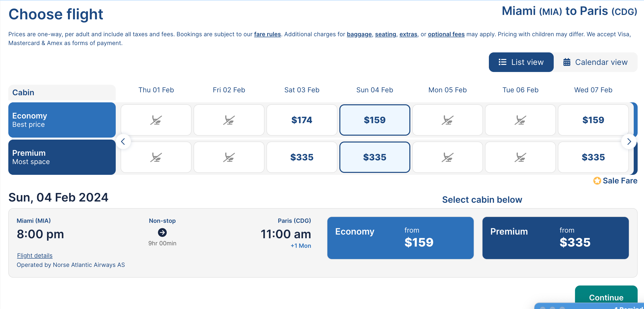The height and width of the screenshot is (309, 644).
Task: Click no-flight icon for Premium Tue 06 Feb
Action: coord(520,157)
